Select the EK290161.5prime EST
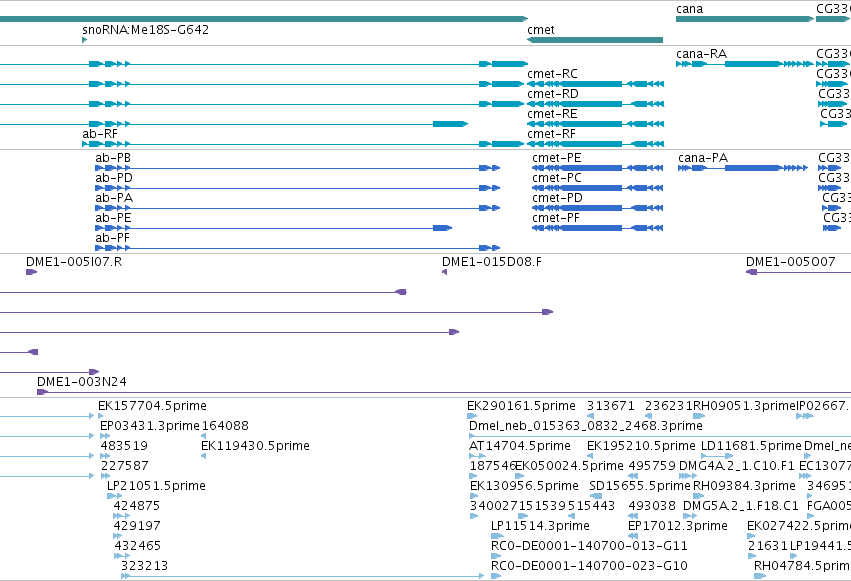 coord(472,417)
